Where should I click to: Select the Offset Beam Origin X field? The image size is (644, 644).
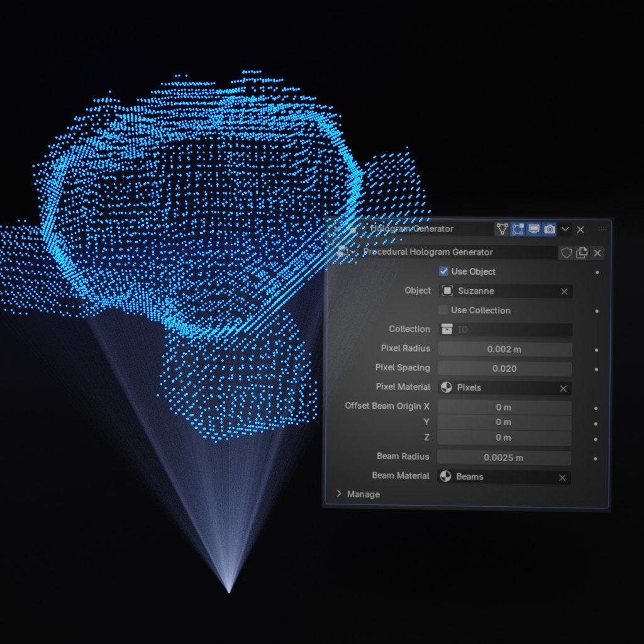[504, 407]
